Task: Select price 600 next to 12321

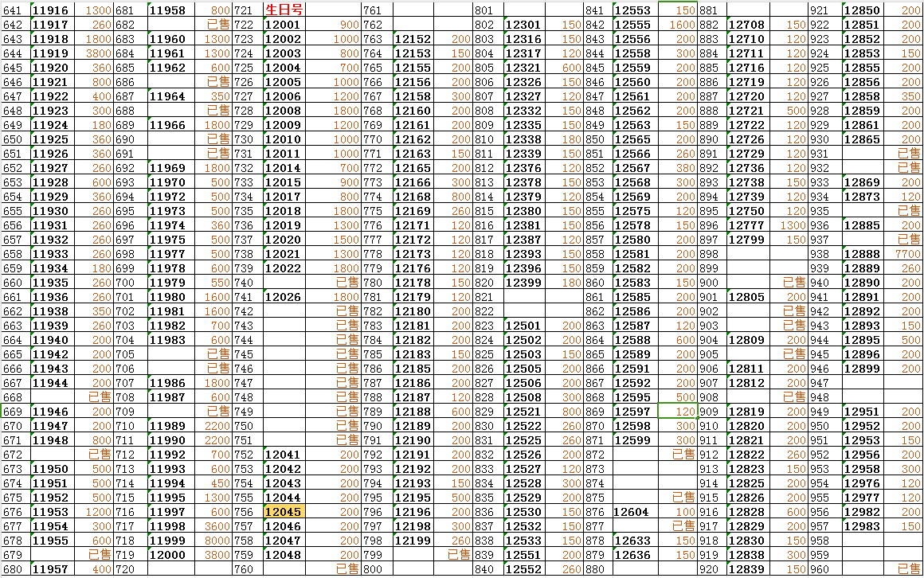Action: 564,68
